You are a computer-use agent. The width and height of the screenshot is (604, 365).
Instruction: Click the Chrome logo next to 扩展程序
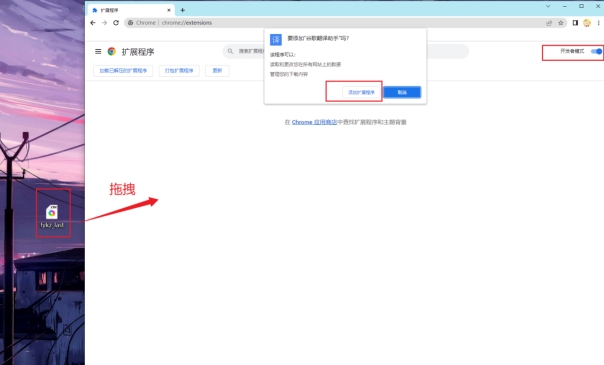click(112, 51)
